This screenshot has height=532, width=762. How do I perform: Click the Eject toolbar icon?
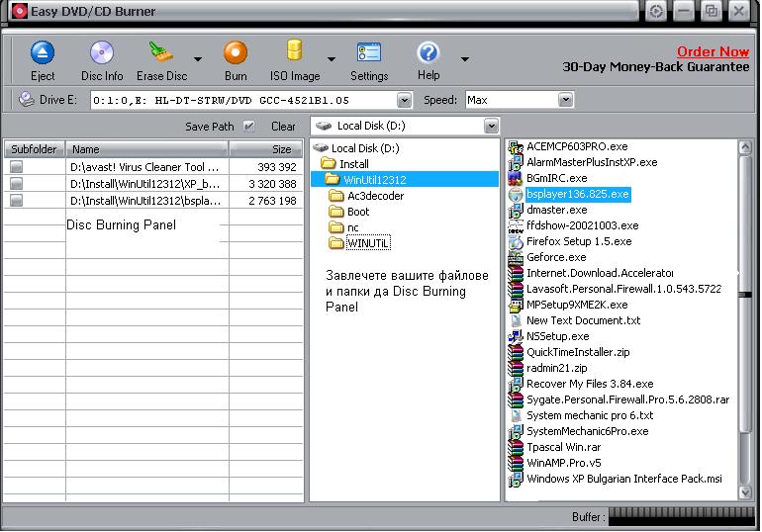(x=43, y=52)
